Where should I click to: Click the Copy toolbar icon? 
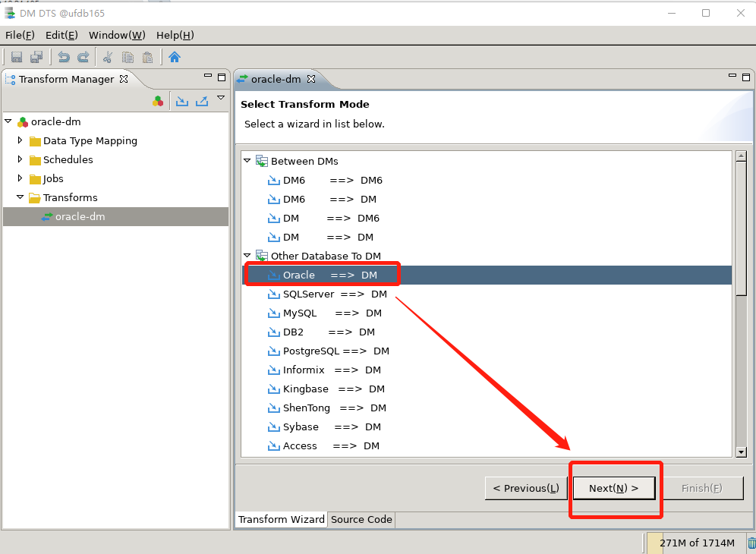(128, 57)
